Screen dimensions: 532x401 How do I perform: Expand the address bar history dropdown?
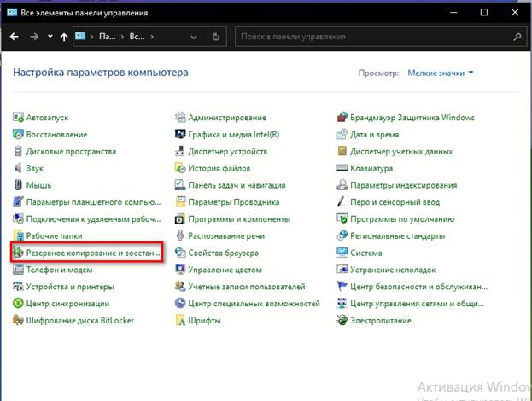(x=194, y=37)
